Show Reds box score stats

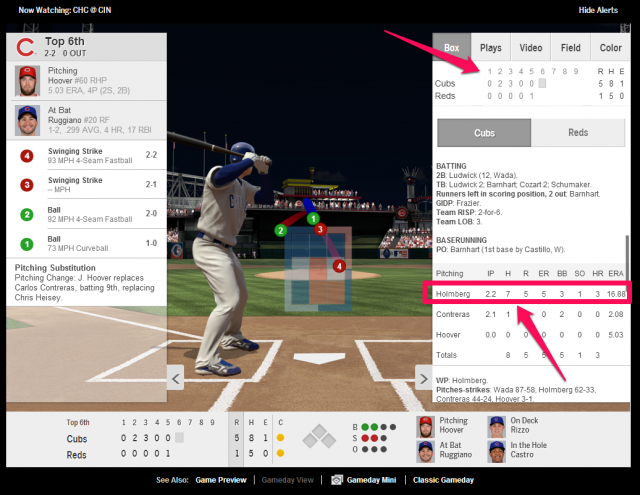click(x=578, y=133)
